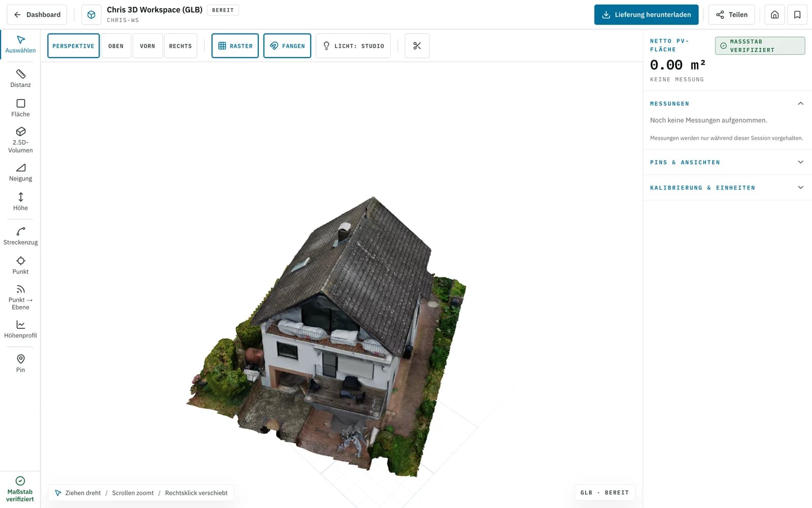The image size is (812, 508).
Task: Switch the Licht: Studio lighting
Action: (353, 46)
